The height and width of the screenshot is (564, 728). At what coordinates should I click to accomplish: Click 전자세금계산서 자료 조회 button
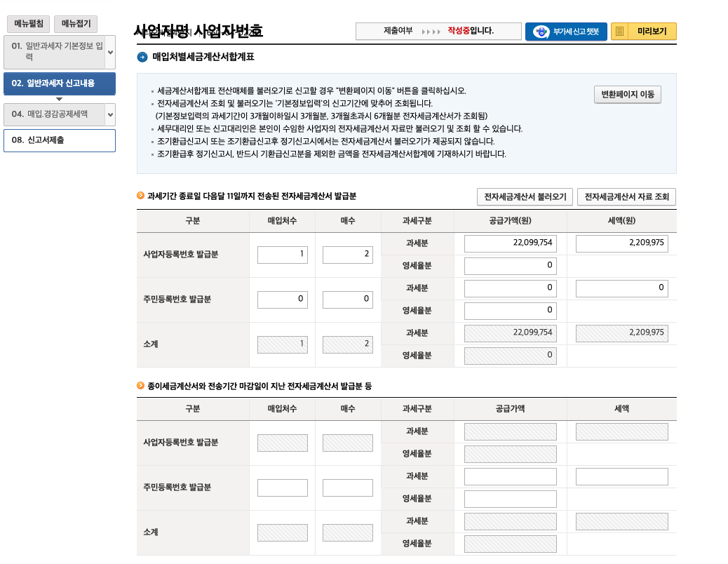click(x=626, y=197)
